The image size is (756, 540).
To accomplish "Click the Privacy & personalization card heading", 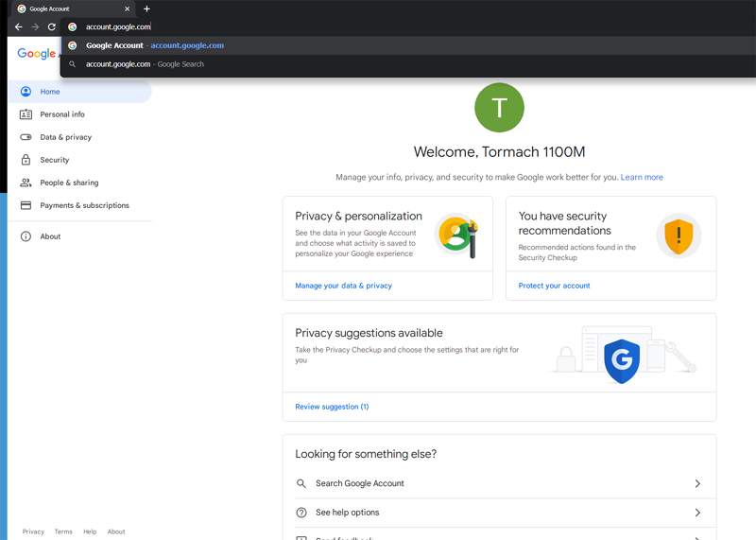I will pyautogui.click(x=358, y=217).
